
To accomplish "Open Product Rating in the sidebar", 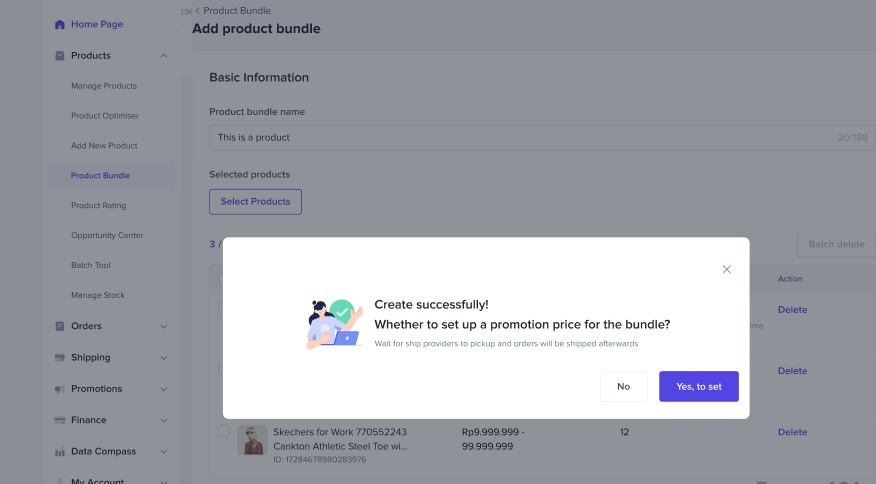I will (101, 206).
